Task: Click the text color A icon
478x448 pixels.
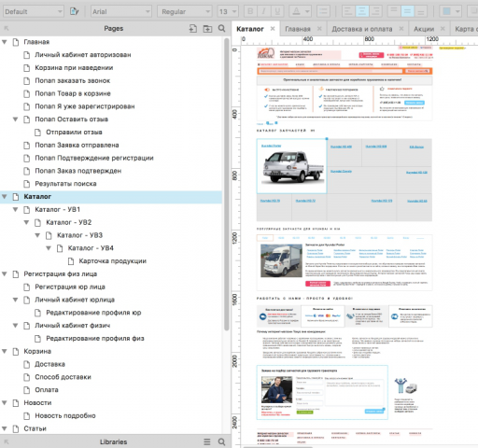Action: click(x=296, y=12)
